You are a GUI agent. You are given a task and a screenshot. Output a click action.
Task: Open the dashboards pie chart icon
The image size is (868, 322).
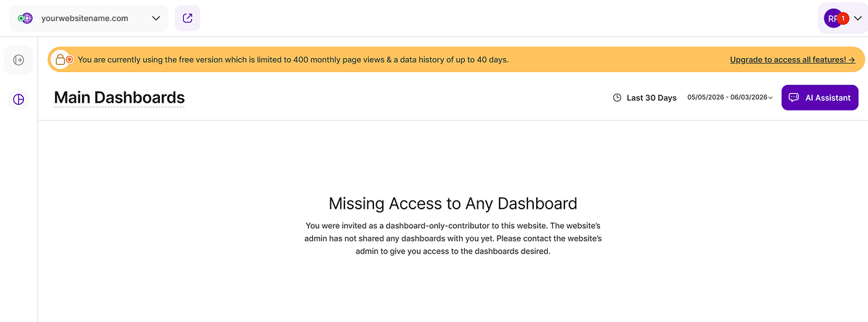tap(19, 100)
